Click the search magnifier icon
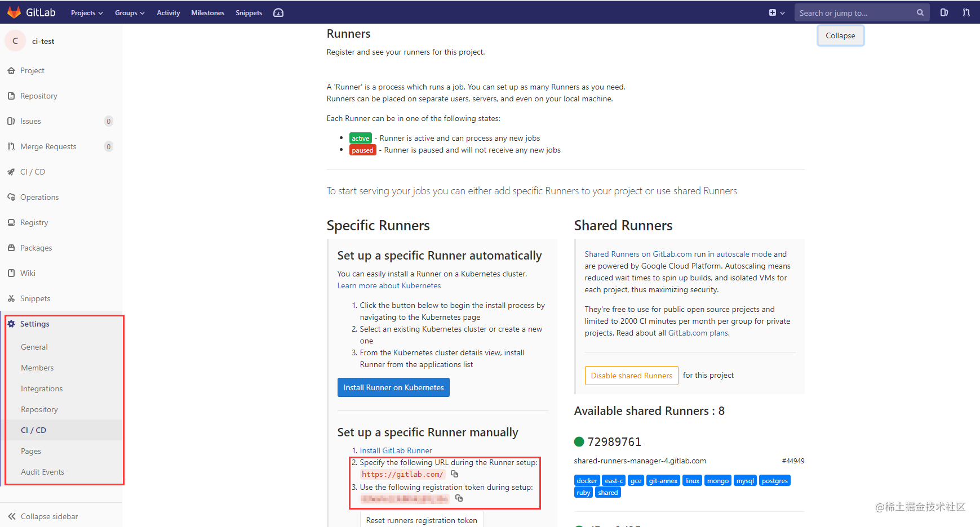The image size is (980, 527). pyautogui.click(x=920, y=12)
